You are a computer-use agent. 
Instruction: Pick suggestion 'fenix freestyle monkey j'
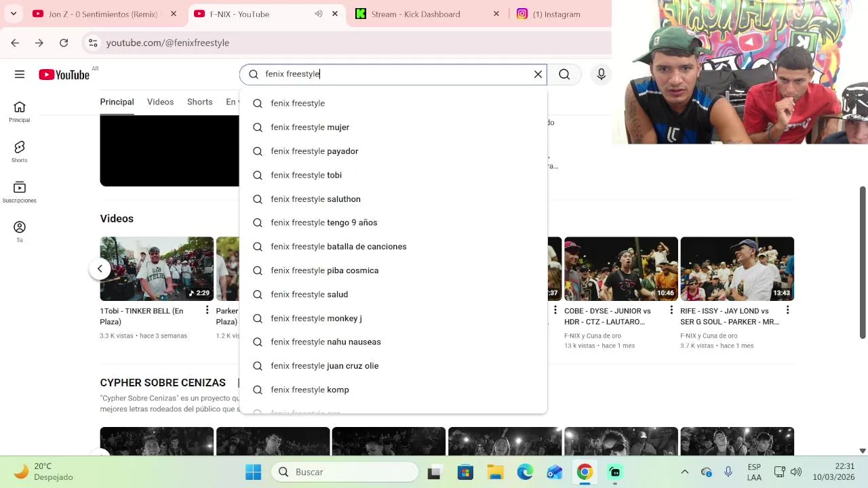coord(393,318)
